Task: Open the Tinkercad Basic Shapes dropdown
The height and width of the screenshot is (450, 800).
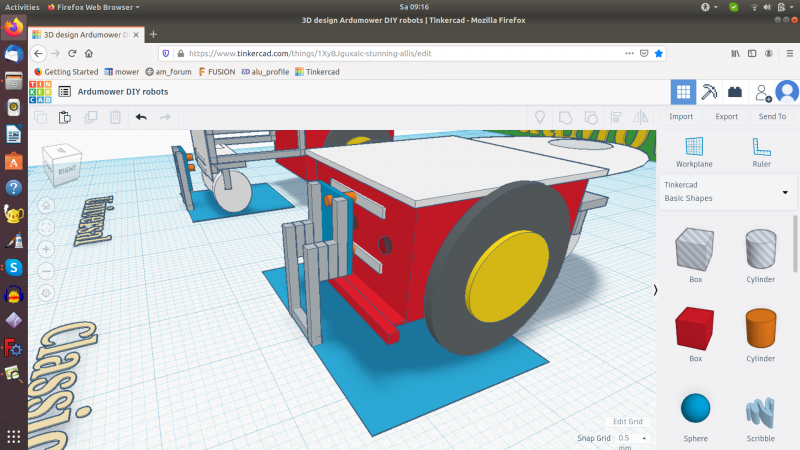Action: (x=727, y=192)
